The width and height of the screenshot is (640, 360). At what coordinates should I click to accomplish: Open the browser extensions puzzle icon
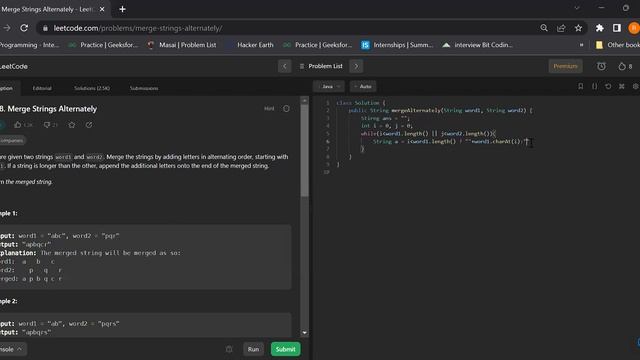[x=600, y=28]
